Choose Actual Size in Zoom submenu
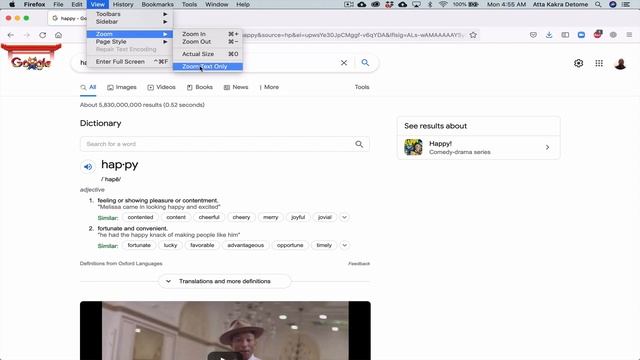 tap(208, 54)
